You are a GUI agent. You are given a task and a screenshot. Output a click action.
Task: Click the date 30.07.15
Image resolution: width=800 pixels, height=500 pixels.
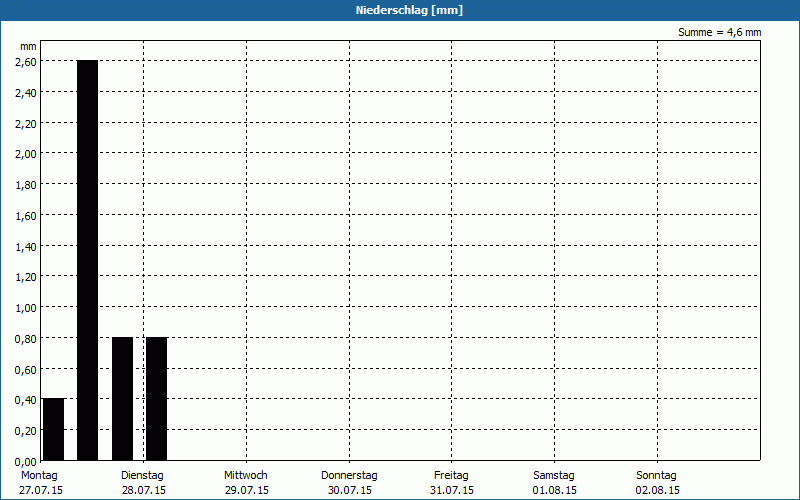pos(349,490)
